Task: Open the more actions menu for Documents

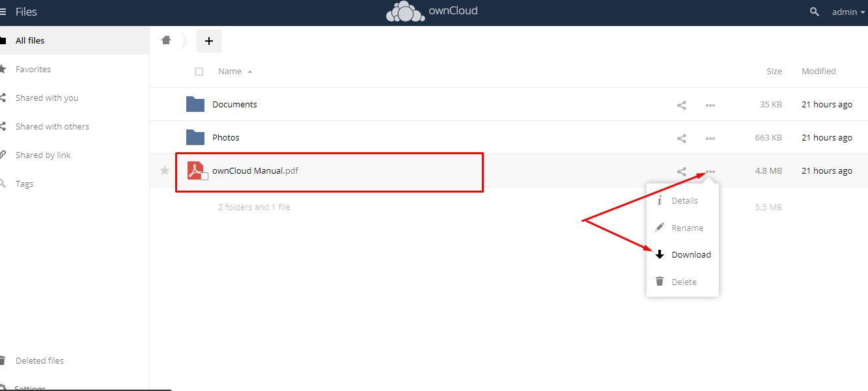Action: click(x=710, y=105)
